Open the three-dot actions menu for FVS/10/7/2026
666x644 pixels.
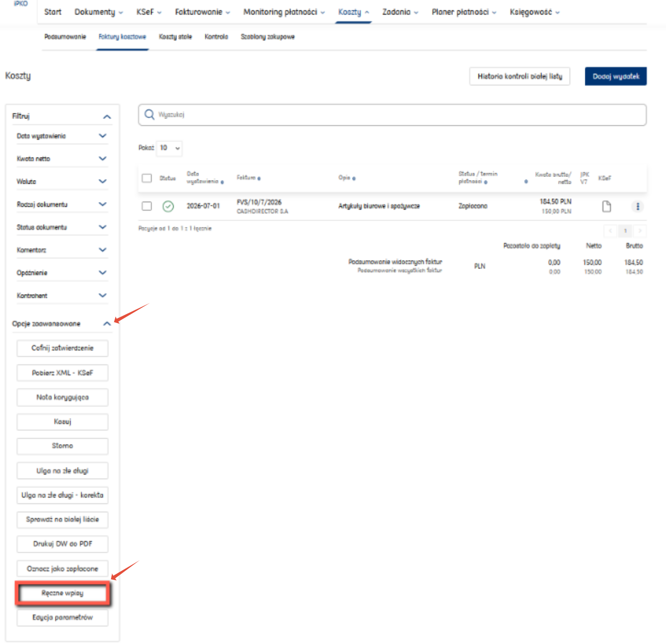click(637, 206)
